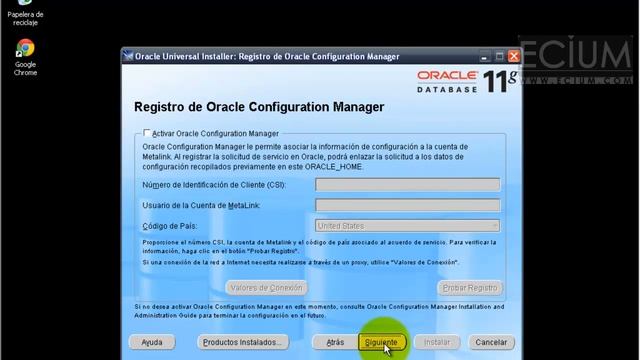
Task: Open the Código de País dropdown
Action: pos(407,226)
